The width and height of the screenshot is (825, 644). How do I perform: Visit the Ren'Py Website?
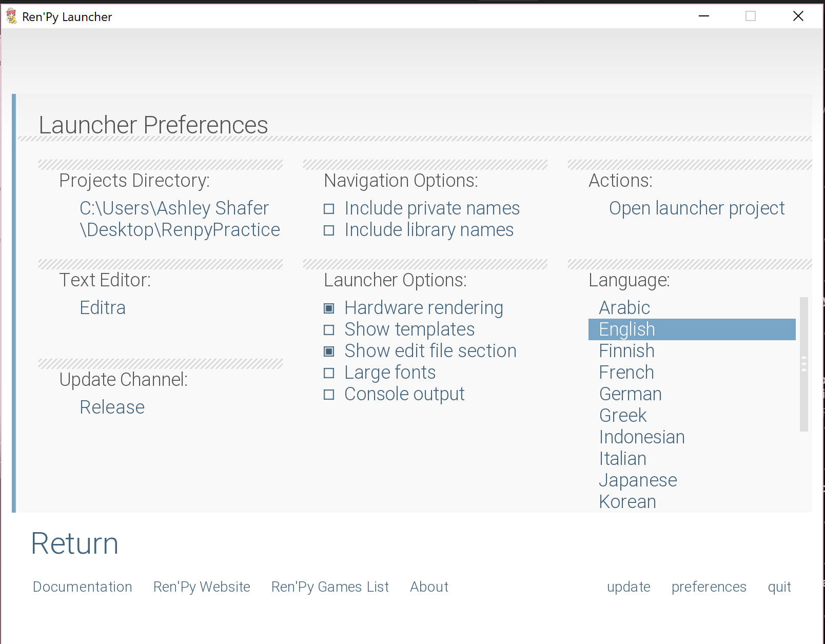pos(202,587)
